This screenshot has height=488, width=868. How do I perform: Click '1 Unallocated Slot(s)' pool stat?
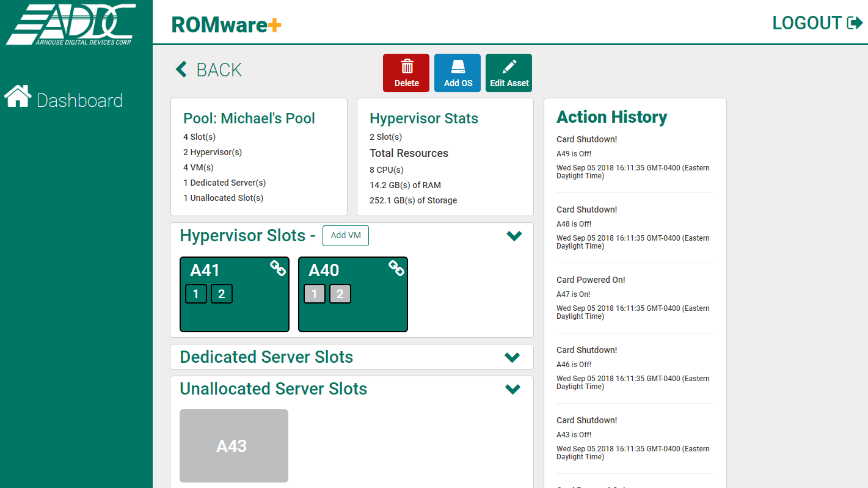click(x=223, y=198)
